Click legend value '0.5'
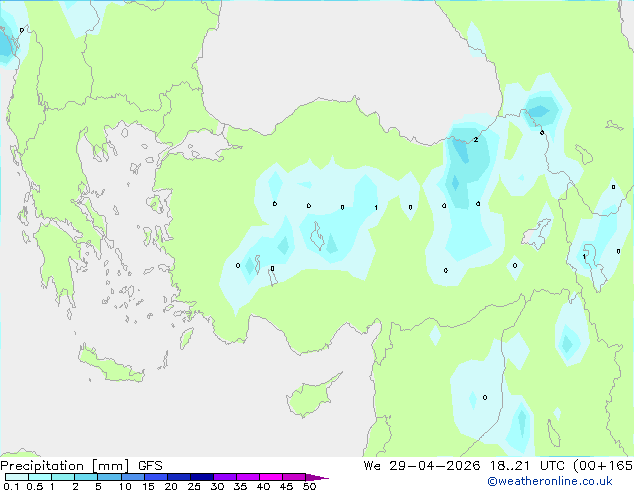 pyautogui.click(x=34, y=486)
